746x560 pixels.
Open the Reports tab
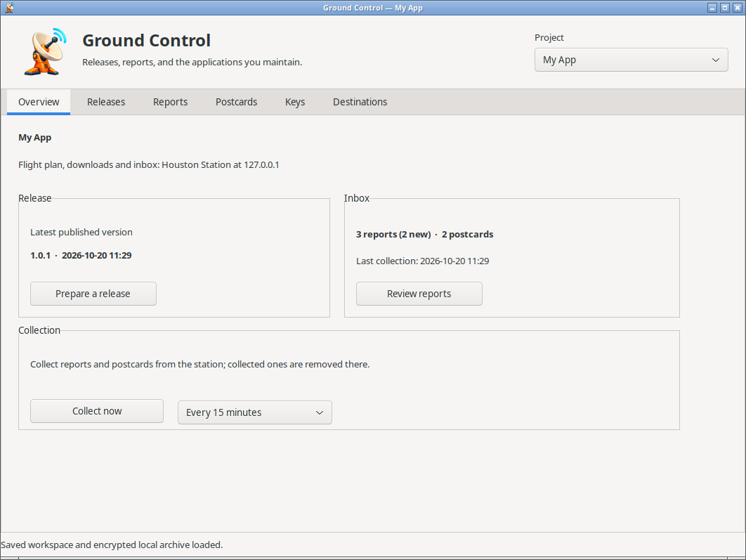coord(170,102)
